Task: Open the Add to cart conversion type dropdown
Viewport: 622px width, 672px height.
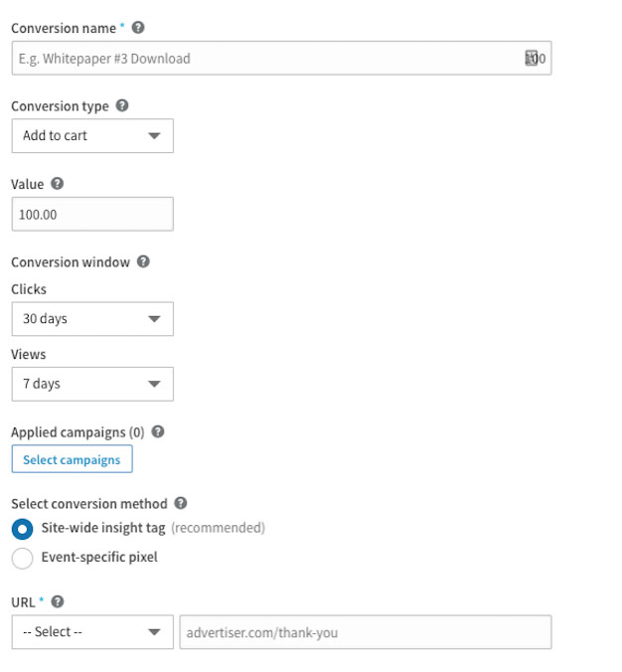Action: [x=92, y=136]
